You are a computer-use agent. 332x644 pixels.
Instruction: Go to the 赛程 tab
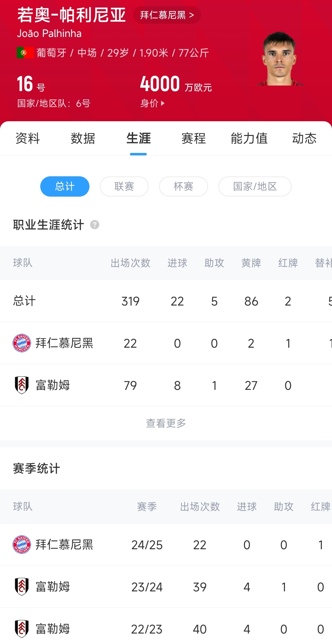click(194, 138)
